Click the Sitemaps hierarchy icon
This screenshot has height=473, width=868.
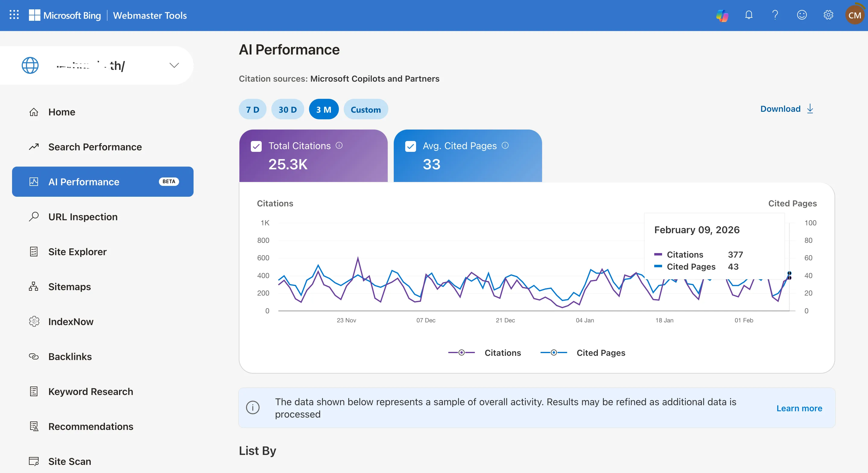pyautogui.click(x=34, y=287)
